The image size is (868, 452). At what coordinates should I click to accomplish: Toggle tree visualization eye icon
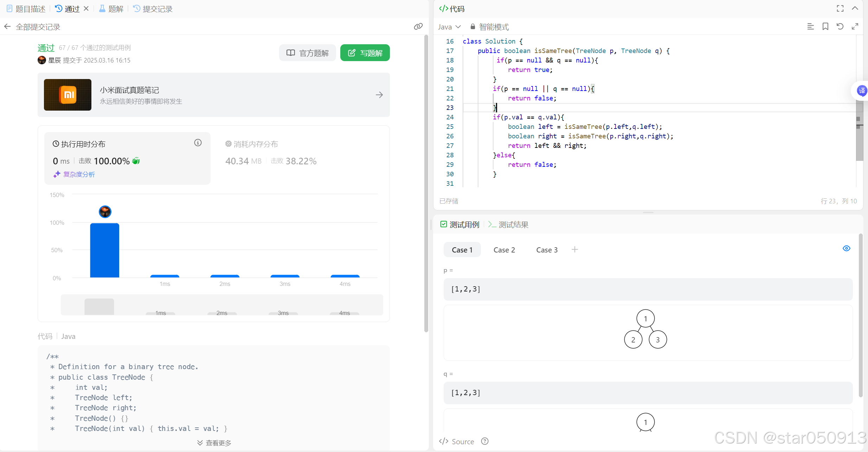[x=846, y=248]
